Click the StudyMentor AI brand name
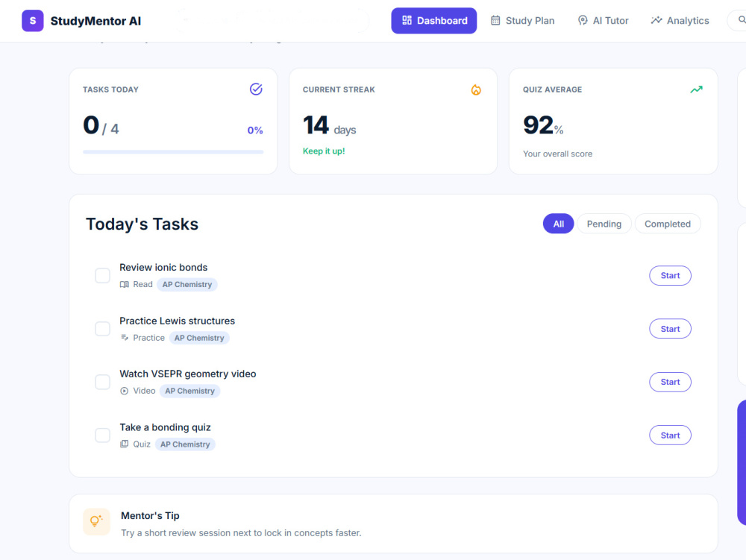 (95, 21)
